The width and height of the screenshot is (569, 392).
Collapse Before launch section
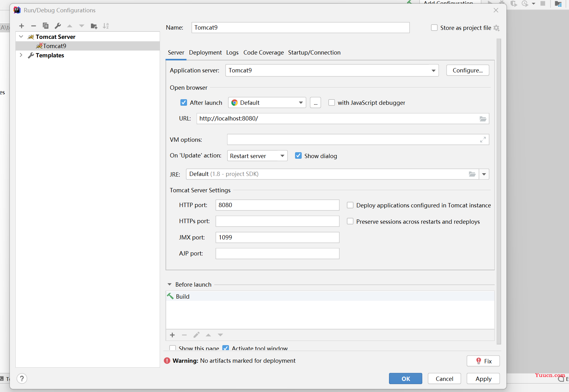170,284
